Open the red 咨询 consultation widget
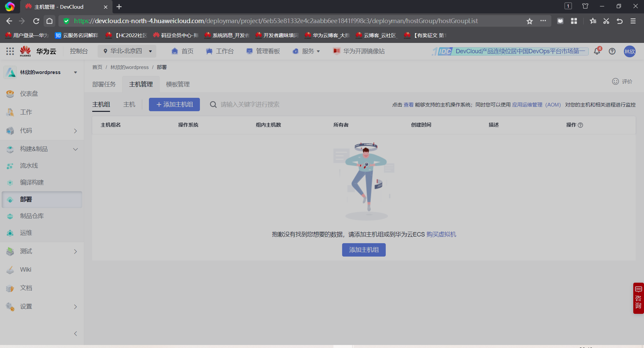Screen dimensions: 644x348 [x=638, y=298]
